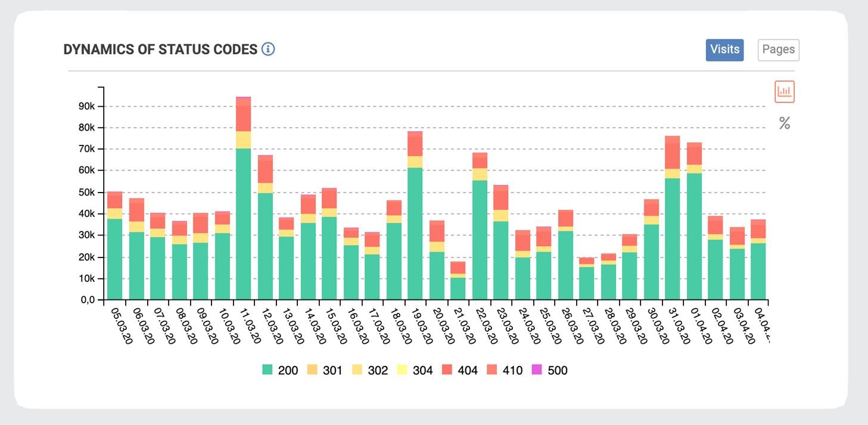Switch to the Visits tab
Image resolution: width=868 pixels, height=425 pixels.
click(x=724, y=49)
